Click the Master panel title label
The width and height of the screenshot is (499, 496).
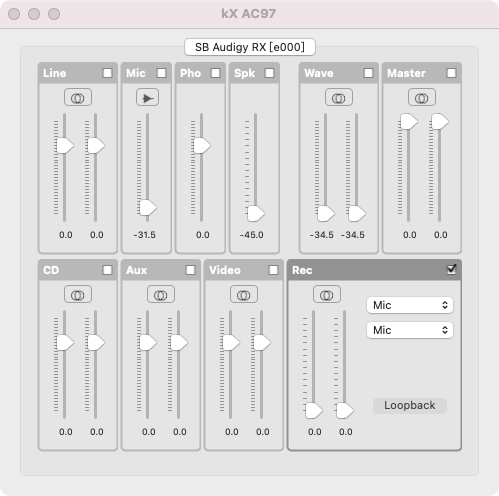(406, 73)
